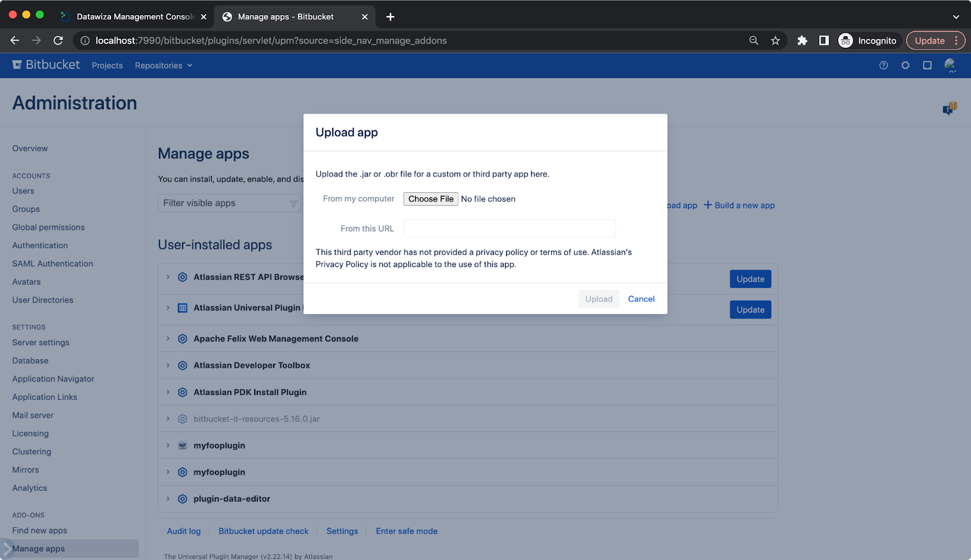971x560 pixels.
Task: Click the Bitbucket update check link
Action: [263, 531]
